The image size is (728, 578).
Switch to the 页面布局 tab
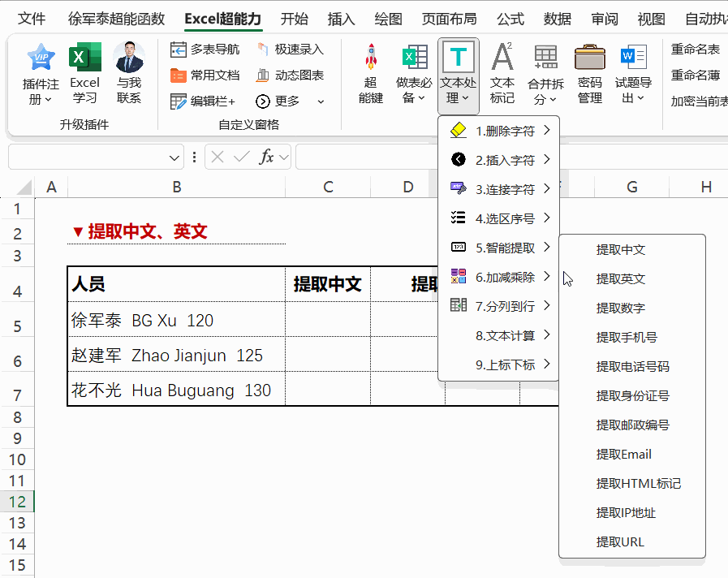449,19
